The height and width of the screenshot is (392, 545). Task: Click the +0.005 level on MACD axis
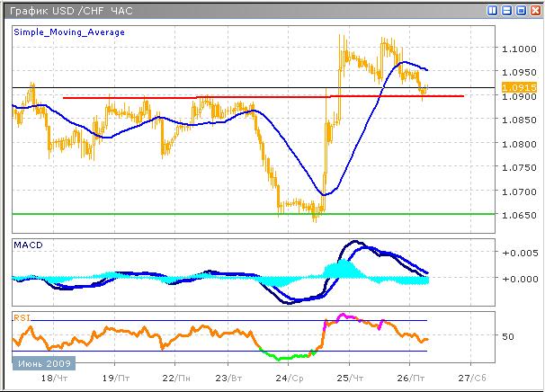[x=519, y=253]
